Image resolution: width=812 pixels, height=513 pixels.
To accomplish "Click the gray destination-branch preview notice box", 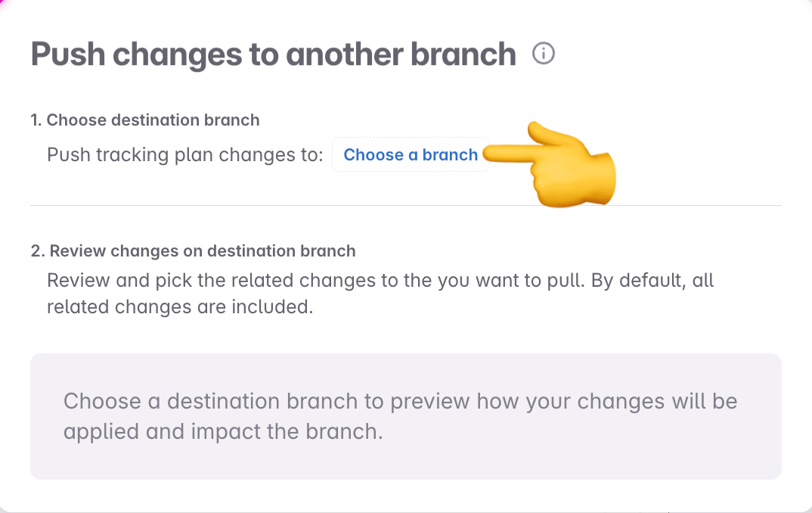I will (x=406, y=416).
